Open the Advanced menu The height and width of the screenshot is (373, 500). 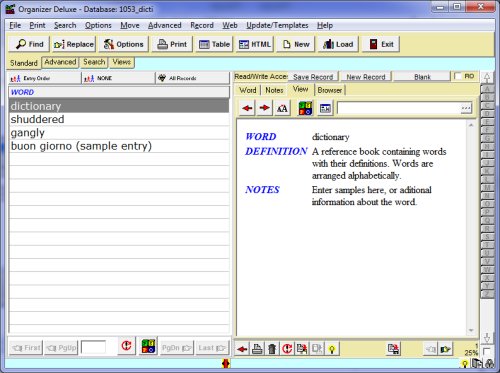(165, 25)
